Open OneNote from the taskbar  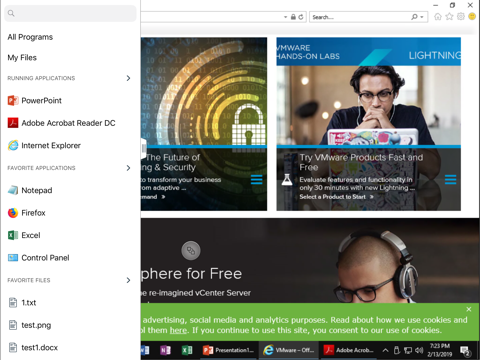click(166, 350)
